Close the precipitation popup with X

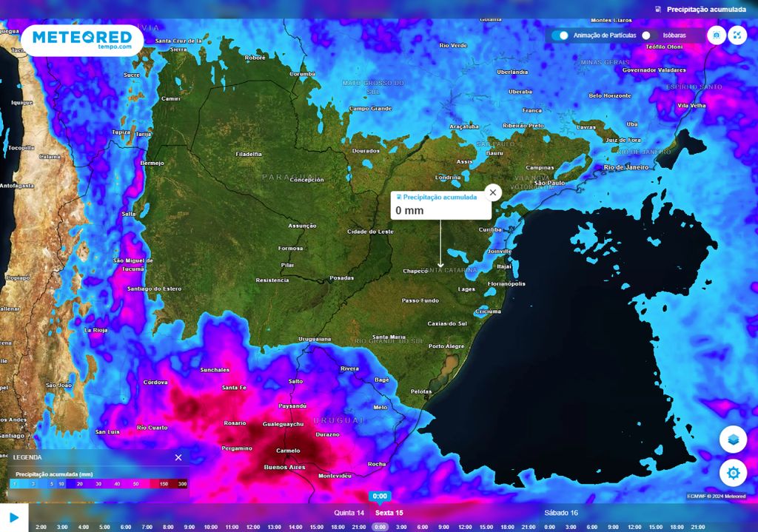[x=492, y=192]
